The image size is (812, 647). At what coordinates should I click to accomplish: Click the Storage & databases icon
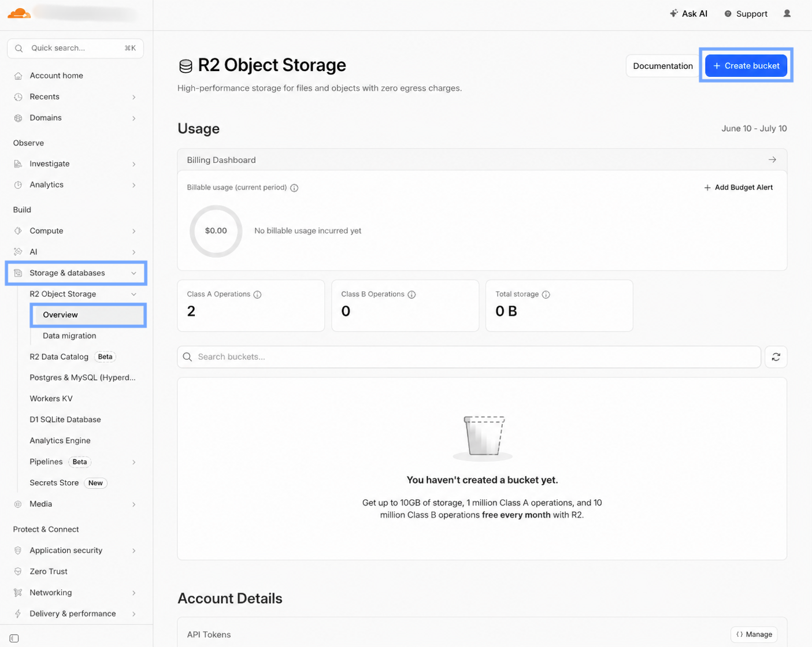click(x=18, y=273)
